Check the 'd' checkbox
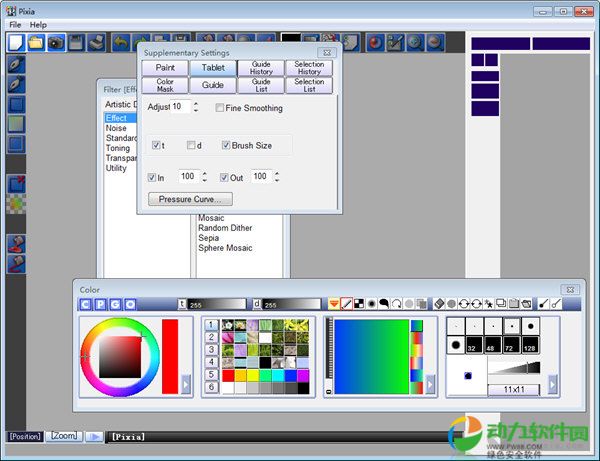The height and width of the screenshot is (461, 600). 191,146
